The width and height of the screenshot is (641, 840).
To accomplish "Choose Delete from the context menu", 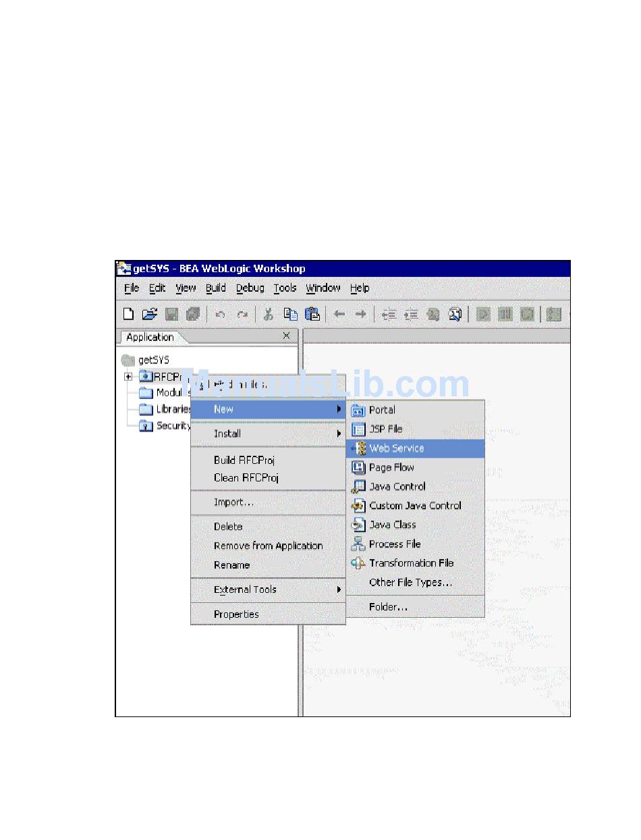I will [x=268, y=527].
